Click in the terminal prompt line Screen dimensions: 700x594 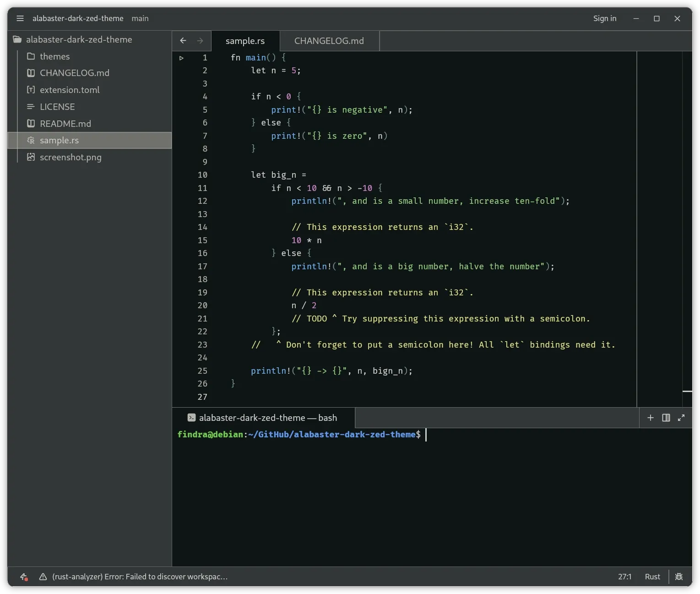[x=432, y=435]
